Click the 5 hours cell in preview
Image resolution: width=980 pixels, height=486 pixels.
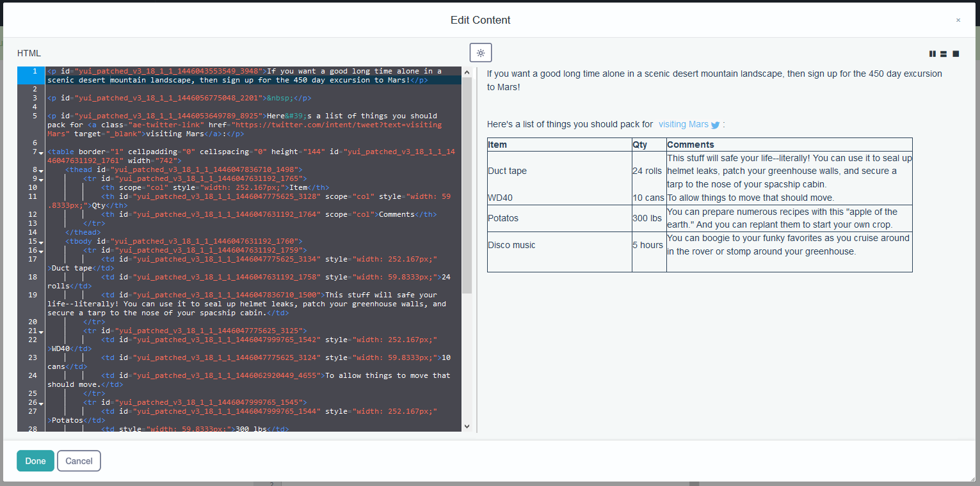tap(649, 245)
